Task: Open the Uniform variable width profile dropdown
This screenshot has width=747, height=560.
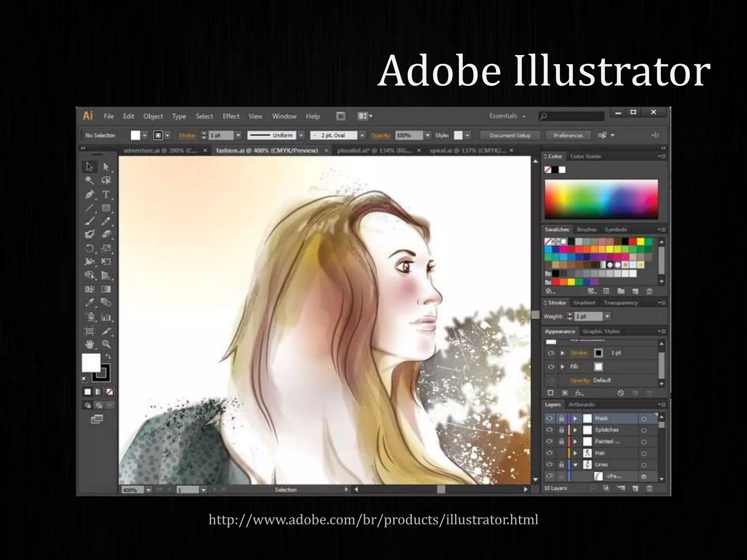Action: click(301, 135)
